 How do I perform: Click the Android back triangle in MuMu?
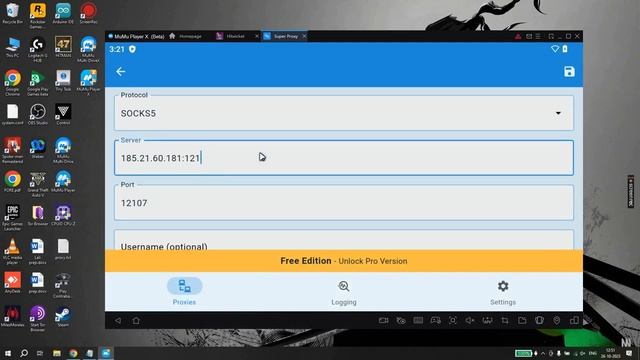118,321
